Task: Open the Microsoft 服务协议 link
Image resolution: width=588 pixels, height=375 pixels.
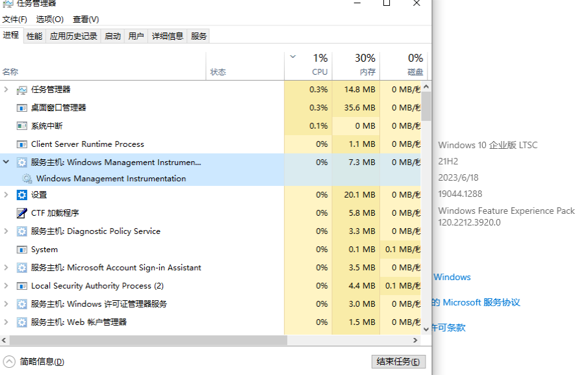Action: [481, 302]
